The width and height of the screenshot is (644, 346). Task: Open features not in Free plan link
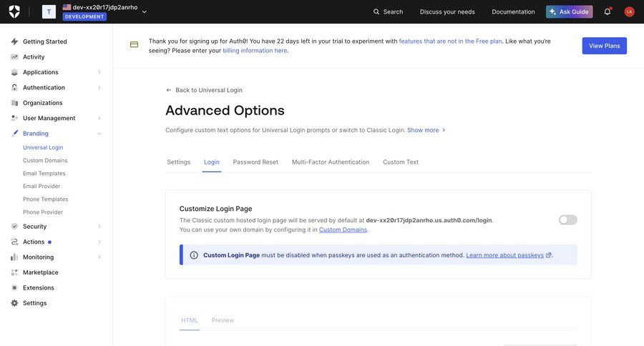point(450,41)
